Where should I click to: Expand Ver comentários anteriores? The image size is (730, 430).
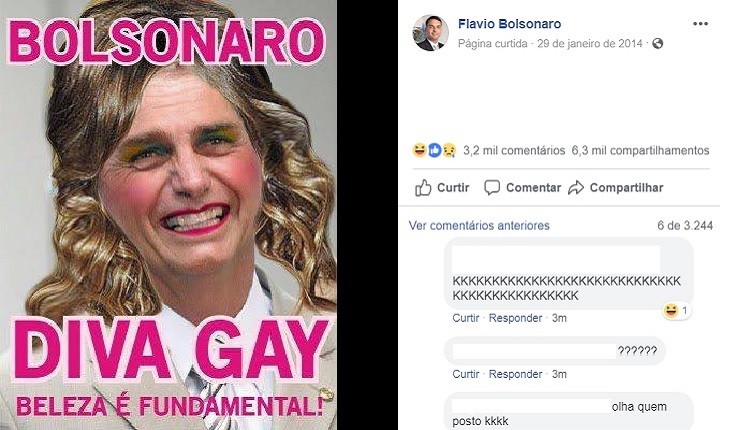pyautogui.click(x=479, y=226)
